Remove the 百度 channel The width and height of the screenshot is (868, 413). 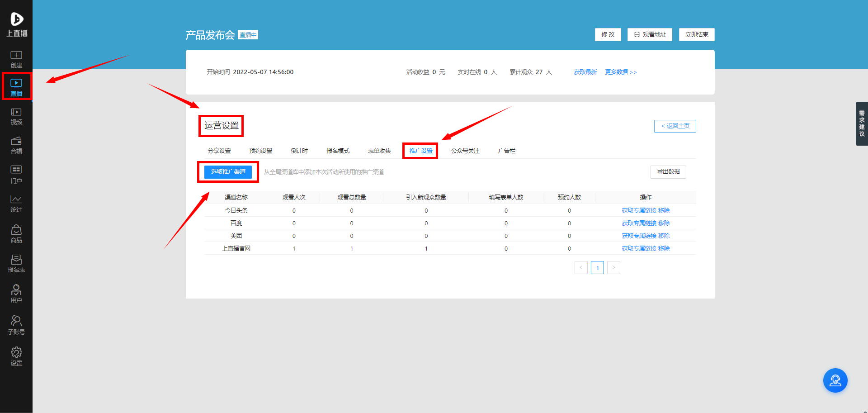point(664,223)
